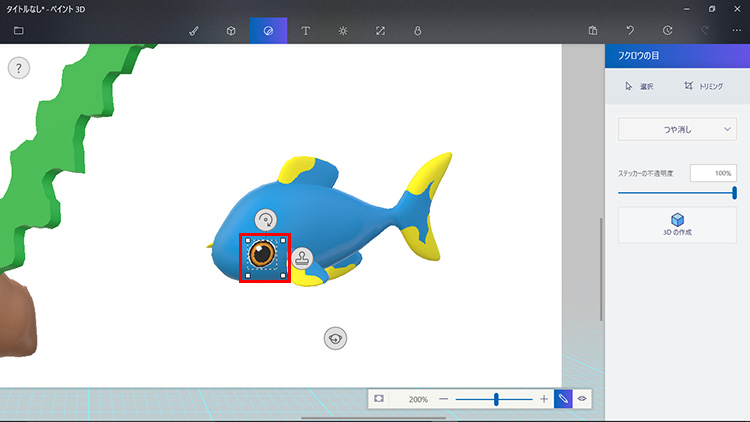750x422 pixels.
Task: Click the Stickers tool icon
Action: [268, 31]
